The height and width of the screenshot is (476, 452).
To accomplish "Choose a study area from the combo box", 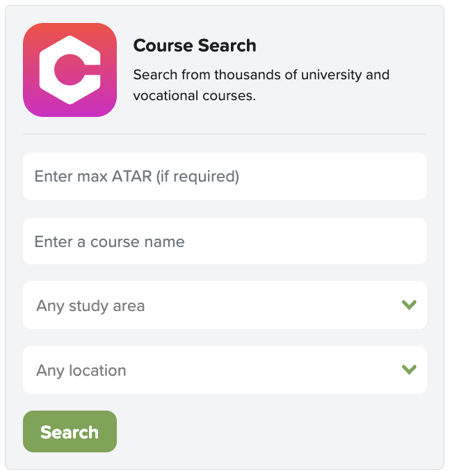I will [225, 306].
